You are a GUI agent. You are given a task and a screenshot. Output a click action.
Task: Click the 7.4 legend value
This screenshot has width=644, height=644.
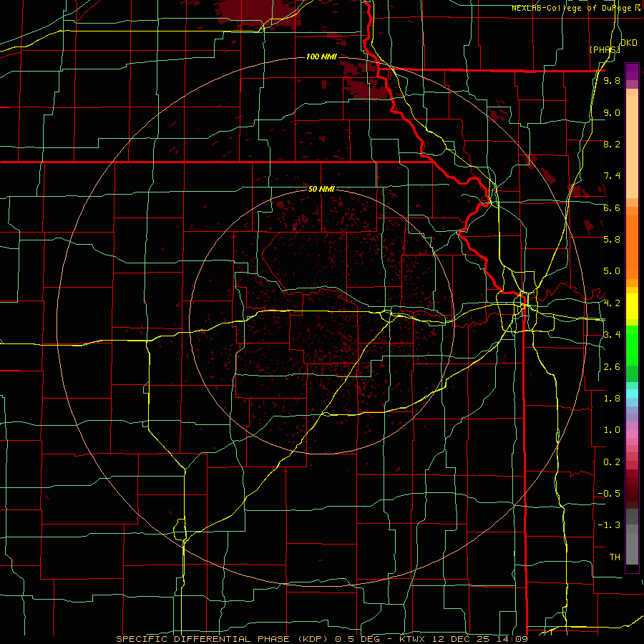click(612, 176)
